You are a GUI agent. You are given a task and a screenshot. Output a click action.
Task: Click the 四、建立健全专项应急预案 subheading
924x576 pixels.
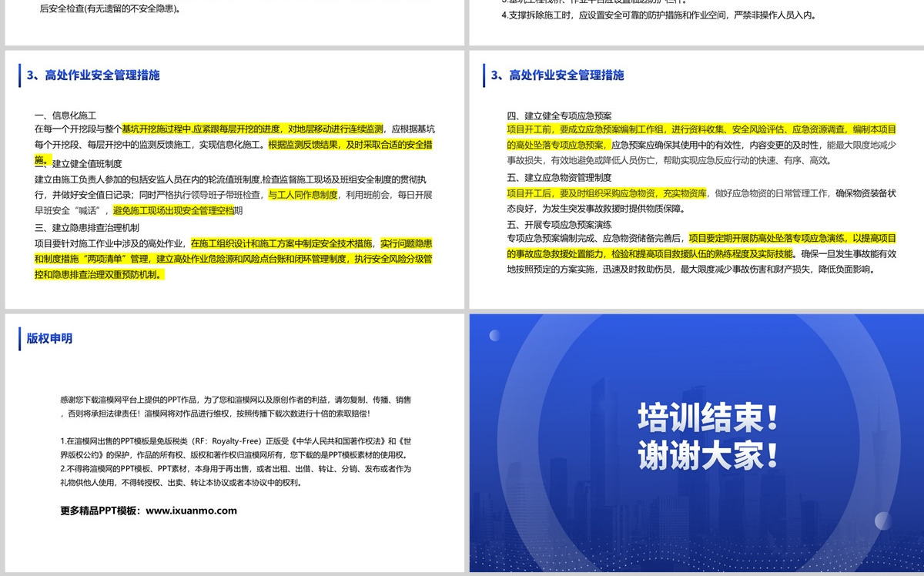559,116
